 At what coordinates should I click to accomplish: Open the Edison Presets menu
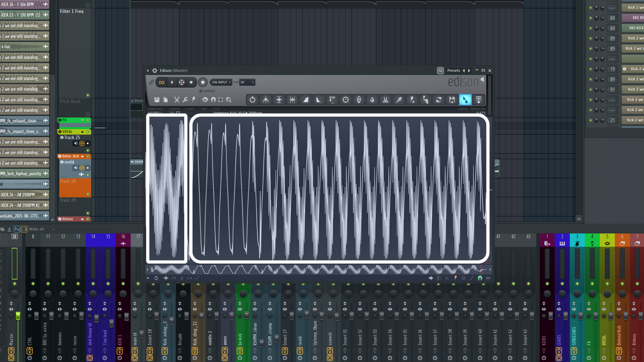click(453, 71)
